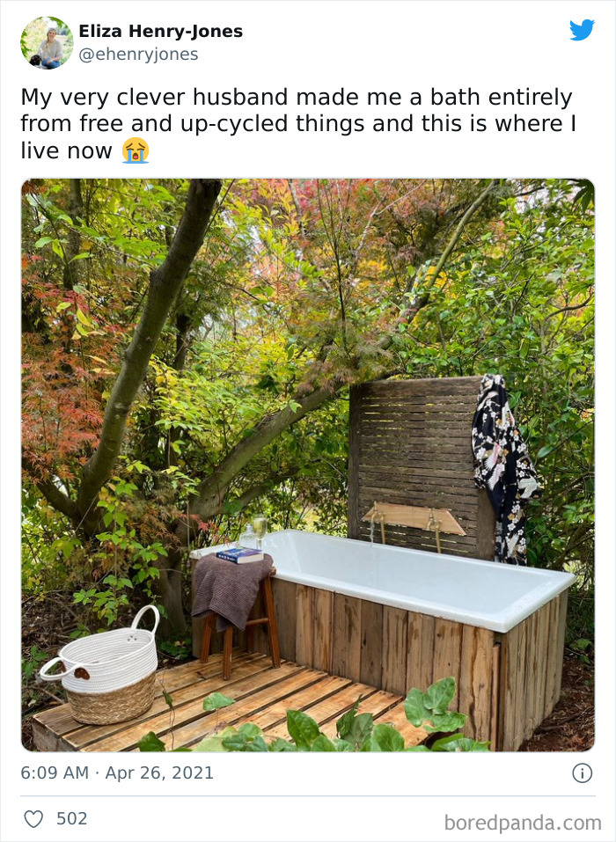This screenshot has width=616, height=842.
Task: Open the 6:09 AM Apr 26, 2021 timestamp
Action: click(117, 773)
